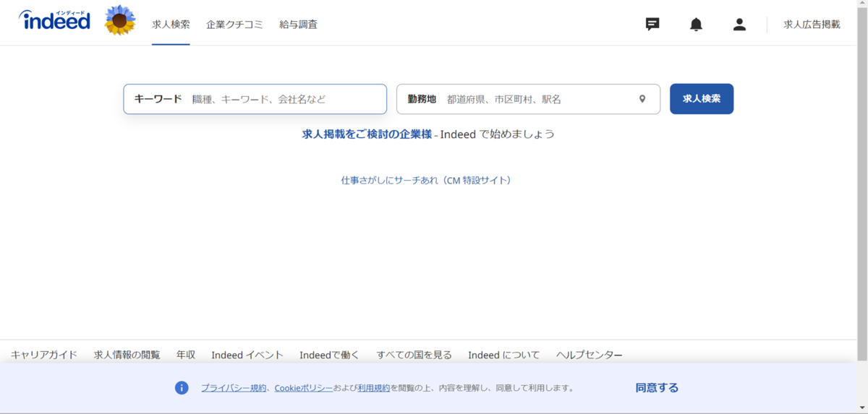The width and height of the screenshot is (868, 414).
Task: Open the Indeedで働く footer link
Action: 329,355
